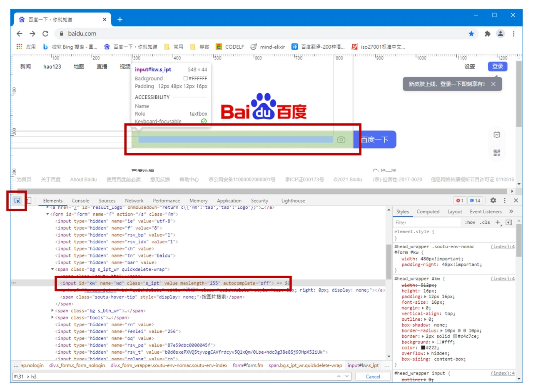This screenshot has width=533, height=392.
Task: Click the red error count badge
Action: pyautogui.click(x=460, y=201)
